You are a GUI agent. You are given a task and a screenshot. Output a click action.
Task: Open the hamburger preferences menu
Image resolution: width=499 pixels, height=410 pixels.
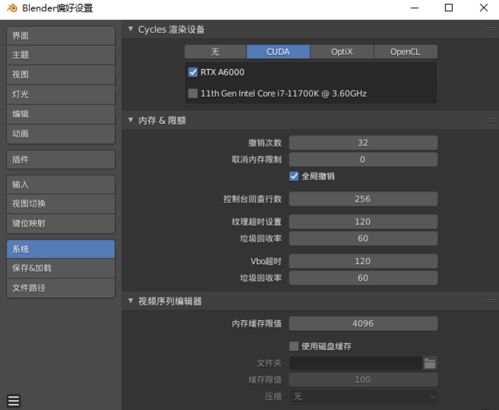point(14,400)
